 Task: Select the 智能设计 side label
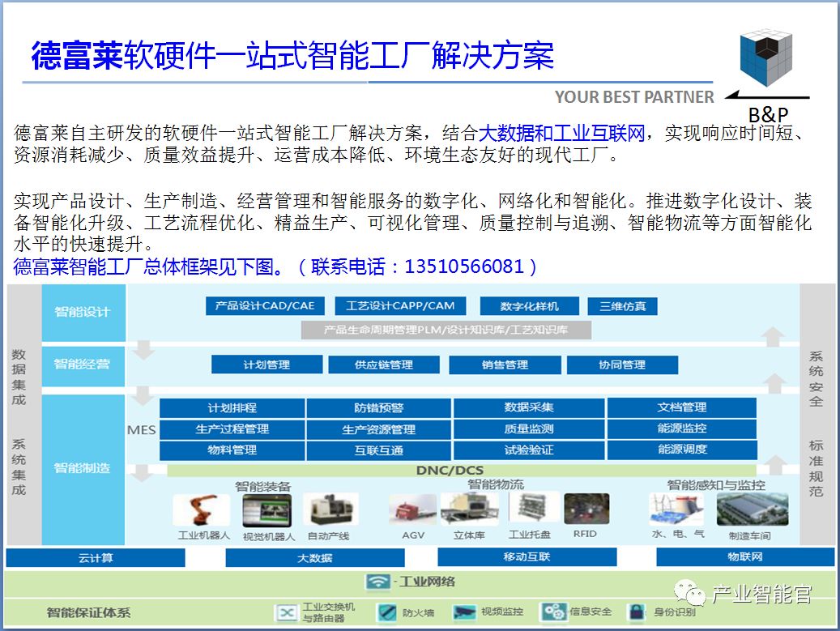click(x=83, y=313)
